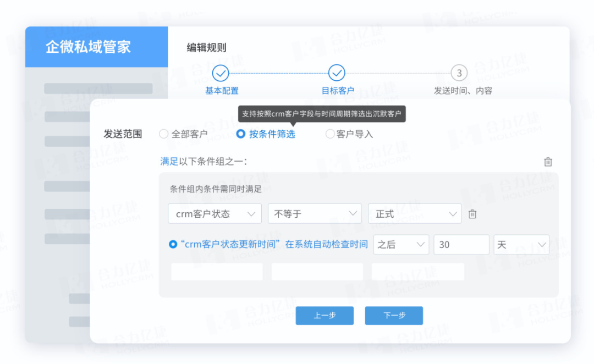This screenshot has width=594, height=364.
Task: Click the 满足 link in condition heading
Action: pos(169,162)
